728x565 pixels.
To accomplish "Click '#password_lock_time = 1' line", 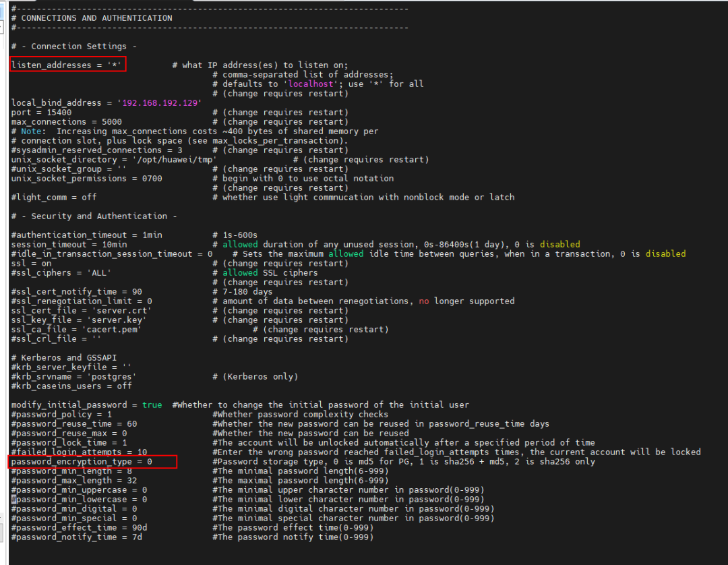I will pyautogui.click(x=69, y=443).
